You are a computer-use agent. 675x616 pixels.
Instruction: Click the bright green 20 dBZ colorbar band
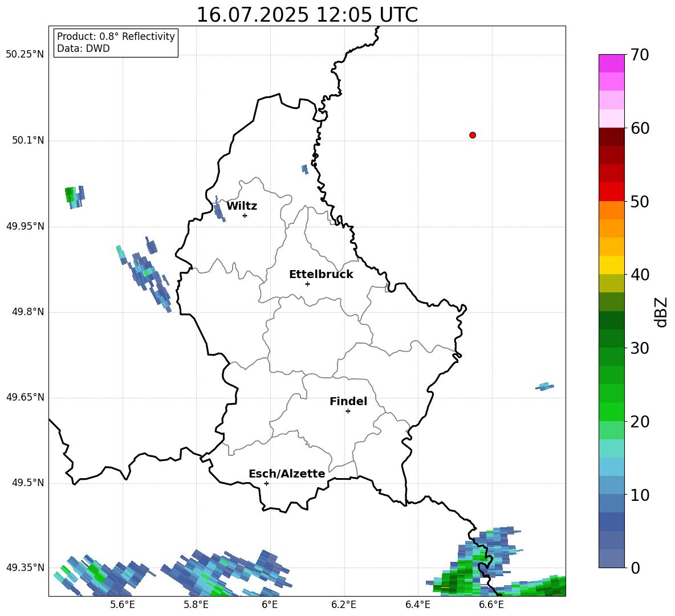point(611,411)
